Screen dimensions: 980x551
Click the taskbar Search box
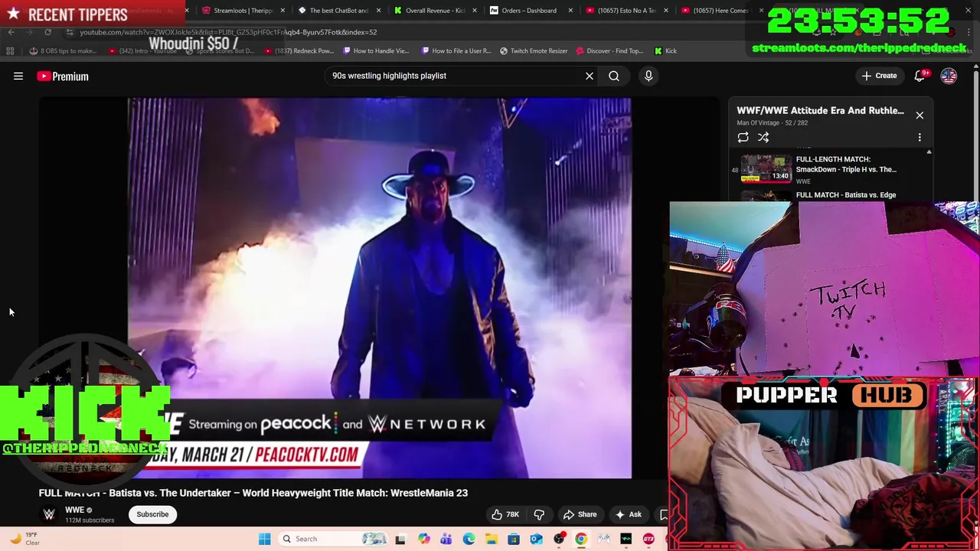click(x=334, y=539)
